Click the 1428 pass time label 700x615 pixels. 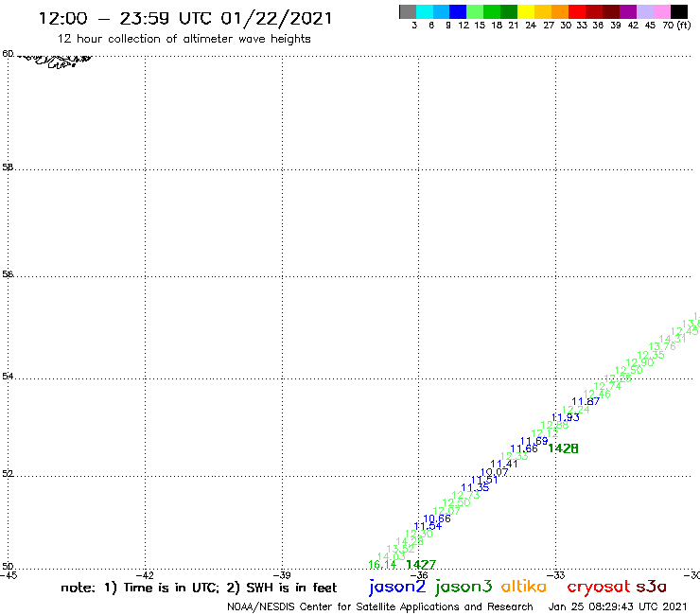click(x=563, y=448)
